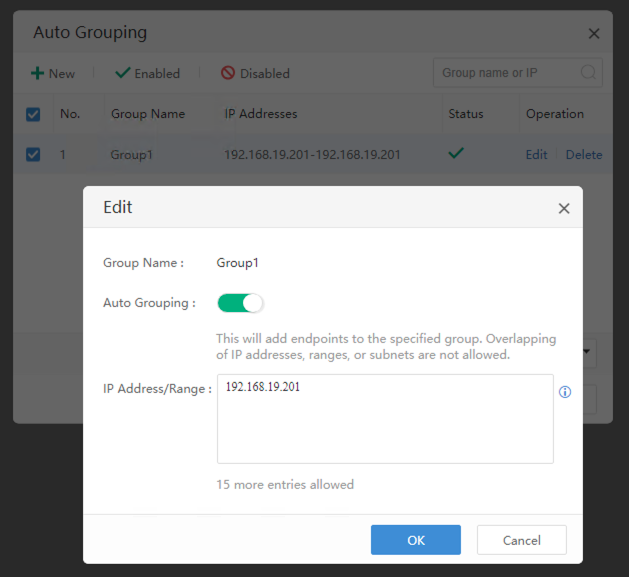Click the Delete link for Group1

pyautogui.click(x=584, y=154)
